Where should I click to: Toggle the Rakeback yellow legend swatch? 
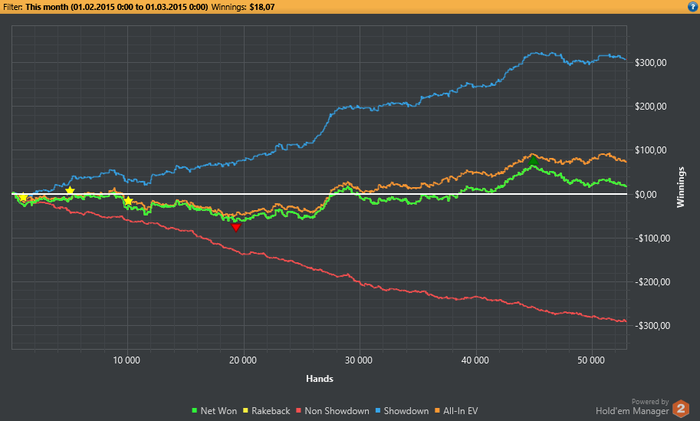point(246,411)
